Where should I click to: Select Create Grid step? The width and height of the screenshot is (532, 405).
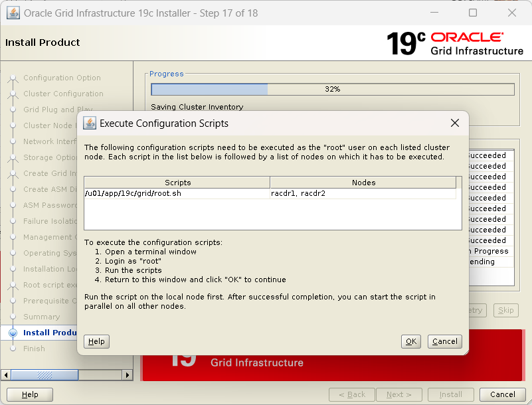coord(50,173)
